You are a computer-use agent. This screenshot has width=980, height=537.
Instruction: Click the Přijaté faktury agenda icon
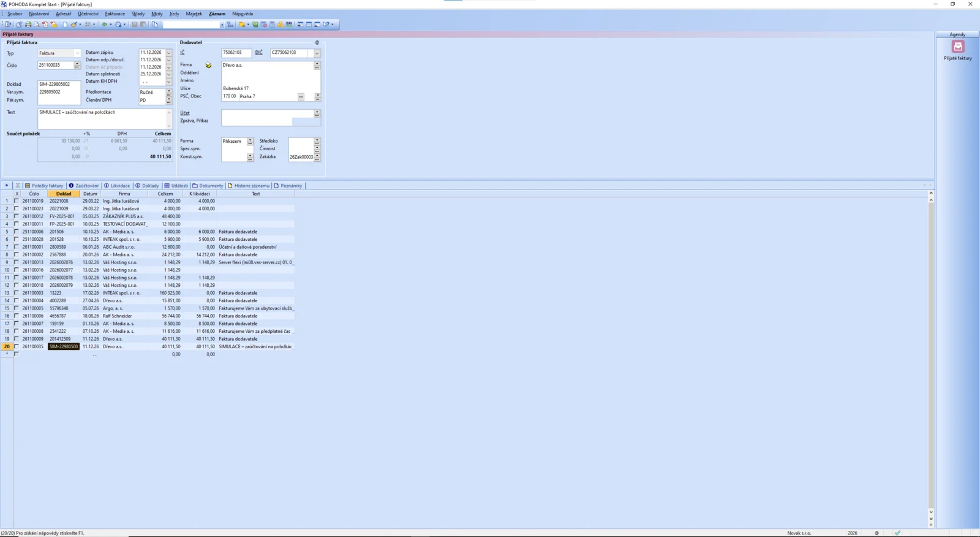958,47
